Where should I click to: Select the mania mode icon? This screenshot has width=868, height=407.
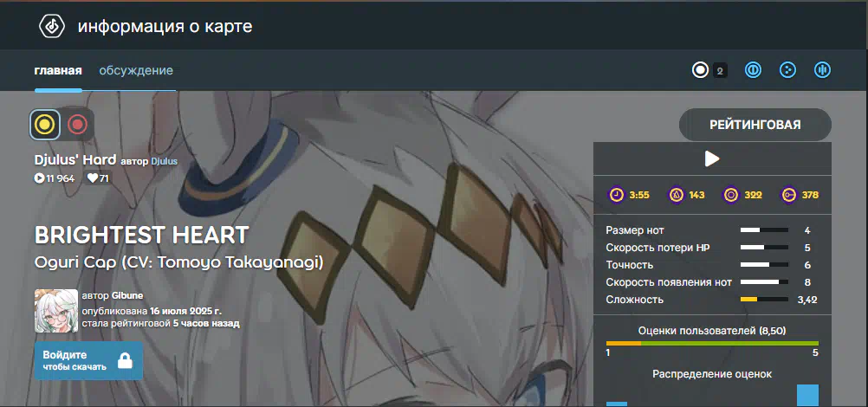click(x=823, y=70)
